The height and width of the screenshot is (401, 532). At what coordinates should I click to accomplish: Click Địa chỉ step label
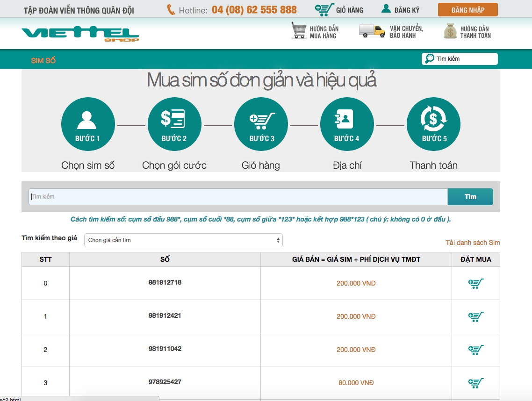click(x=347, y=165)
